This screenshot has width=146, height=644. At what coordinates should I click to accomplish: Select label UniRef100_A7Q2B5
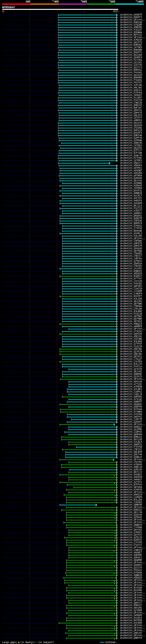(131, 25)
